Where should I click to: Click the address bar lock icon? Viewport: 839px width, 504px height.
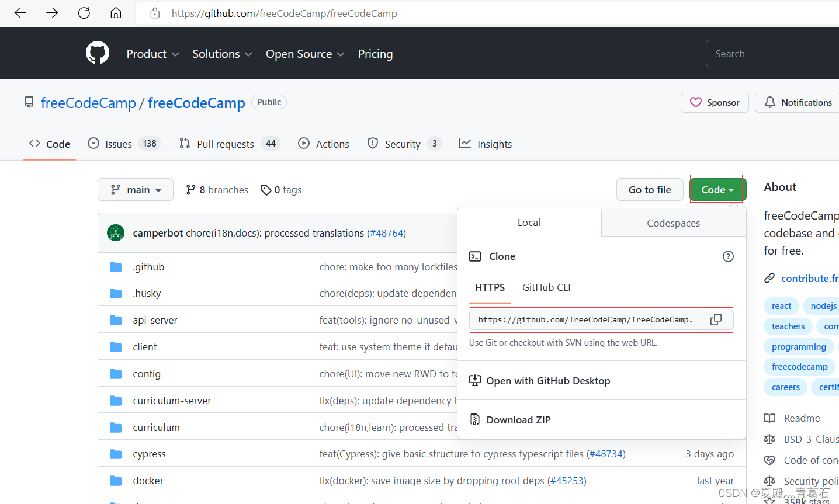coord(155,13)
